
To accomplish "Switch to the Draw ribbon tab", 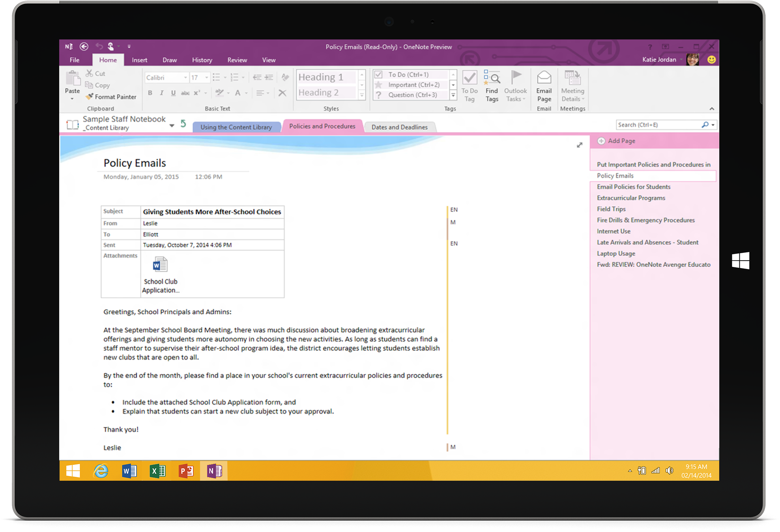I will (170, 60).
